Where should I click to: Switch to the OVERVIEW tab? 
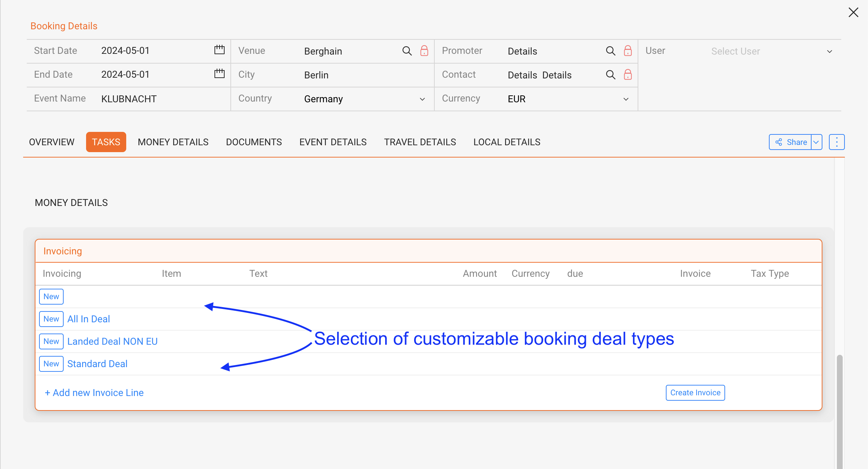52,142
